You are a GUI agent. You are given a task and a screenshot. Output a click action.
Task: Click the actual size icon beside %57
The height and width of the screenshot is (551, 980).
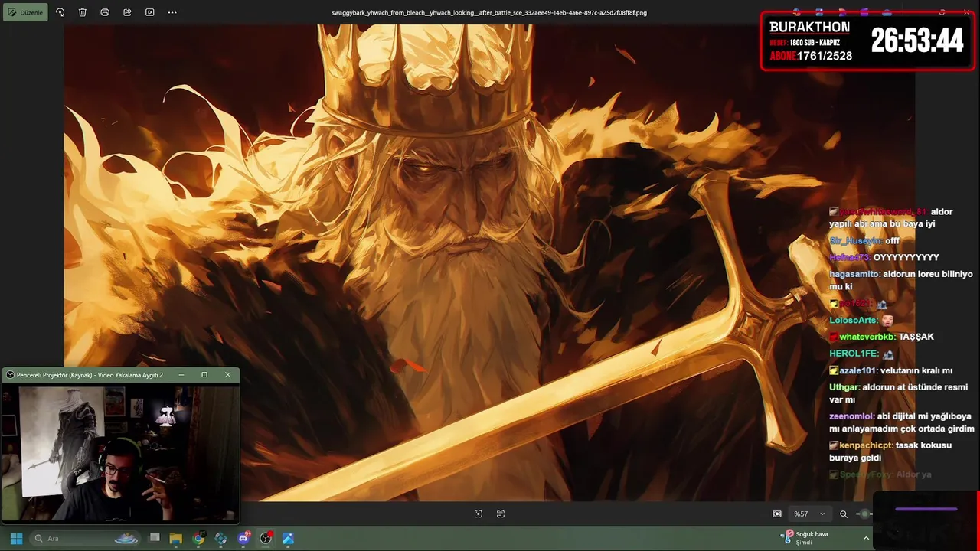[777, 514]
